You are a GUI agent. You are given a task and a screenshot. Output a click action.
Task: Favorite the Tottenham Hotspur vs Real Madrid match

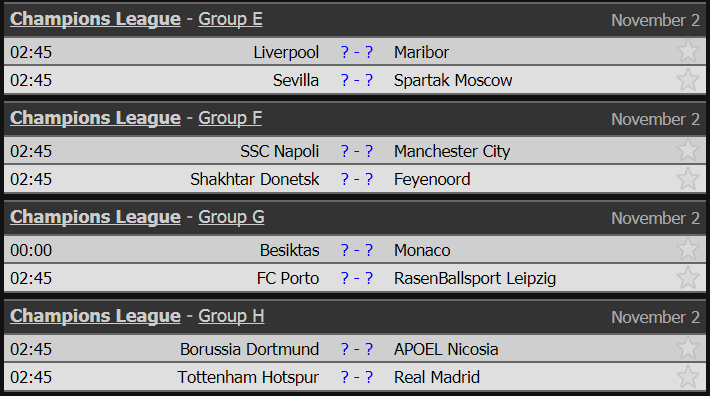(687, 377)
